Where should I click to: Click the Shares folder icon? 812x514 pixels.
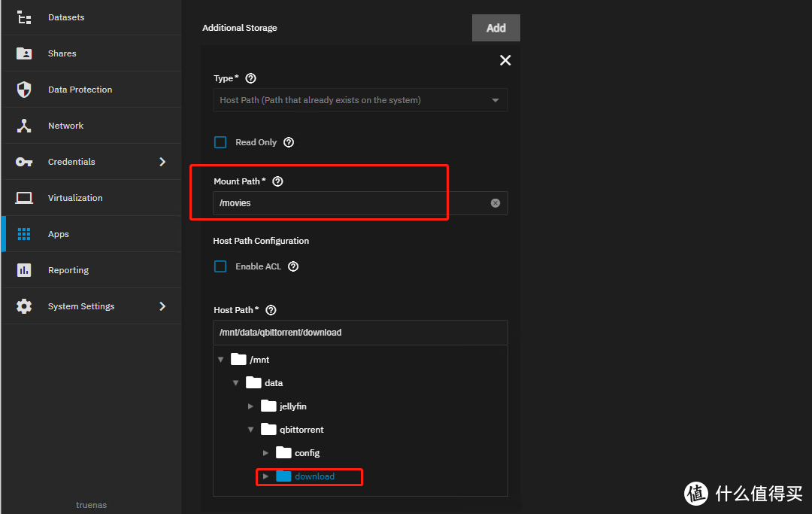coord(24,53)
